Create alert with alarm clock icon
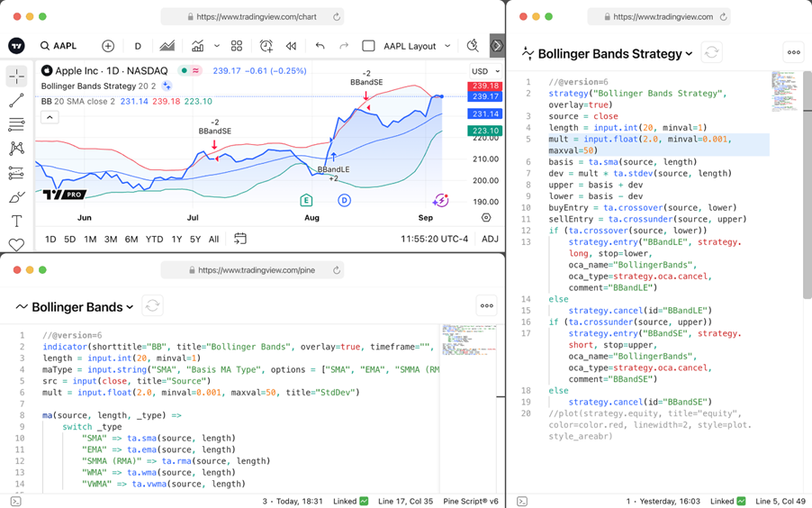This screenshot has width=812, height=508. pyautogui.click(x=266, y=46)
